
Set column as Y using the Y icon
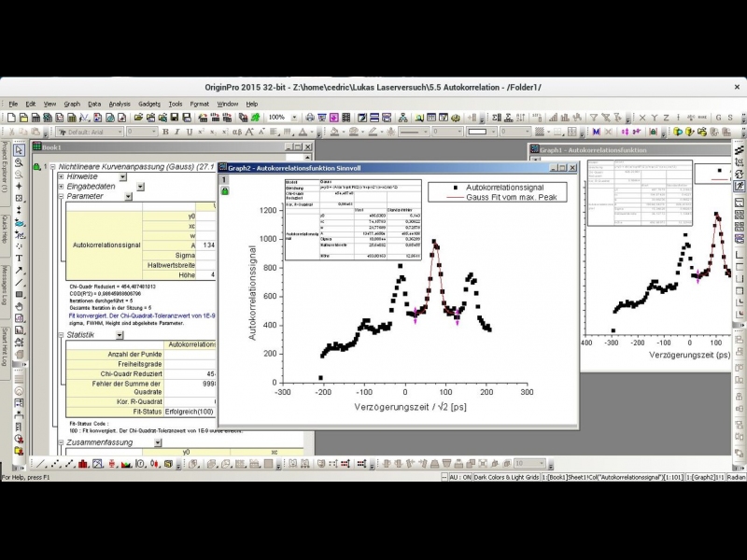[655, 118]
